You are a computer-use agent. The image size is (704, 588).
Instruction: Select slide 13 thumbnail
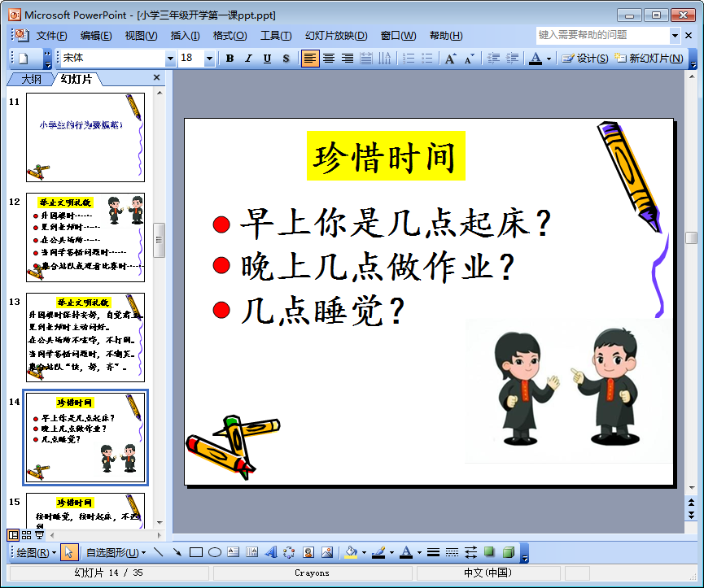click(85, 338)
